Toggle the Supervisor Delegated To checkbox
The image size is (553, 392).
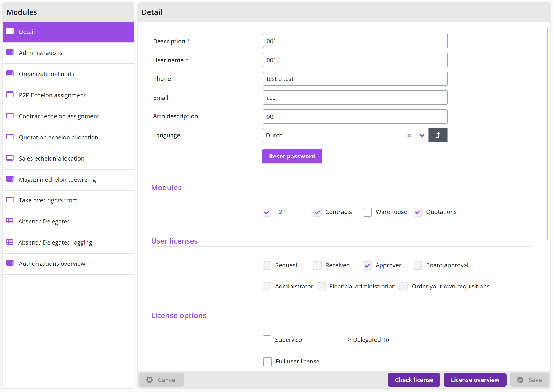[x=267, y=340]
